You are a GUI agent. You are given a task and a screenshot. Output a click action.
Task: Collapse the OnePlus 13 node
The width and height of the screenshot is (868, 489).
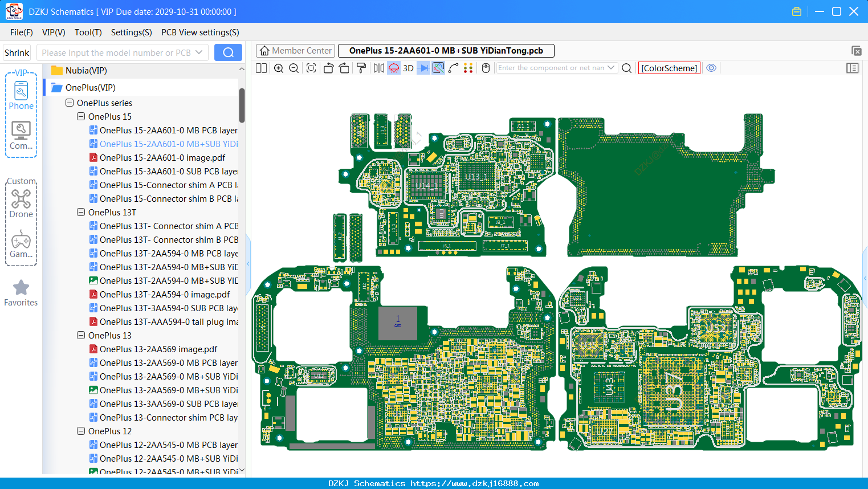[x=81, y=336]
